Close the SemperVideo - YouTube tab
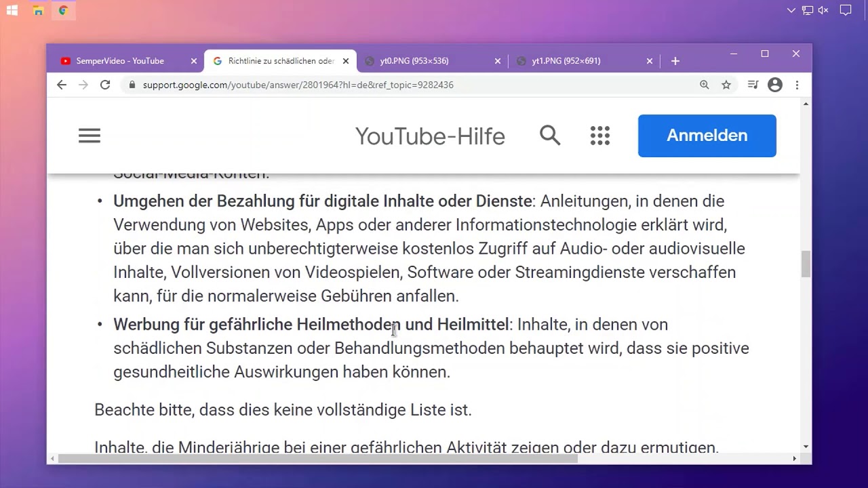This screenshot has height=488, width=868. (194, 61)
